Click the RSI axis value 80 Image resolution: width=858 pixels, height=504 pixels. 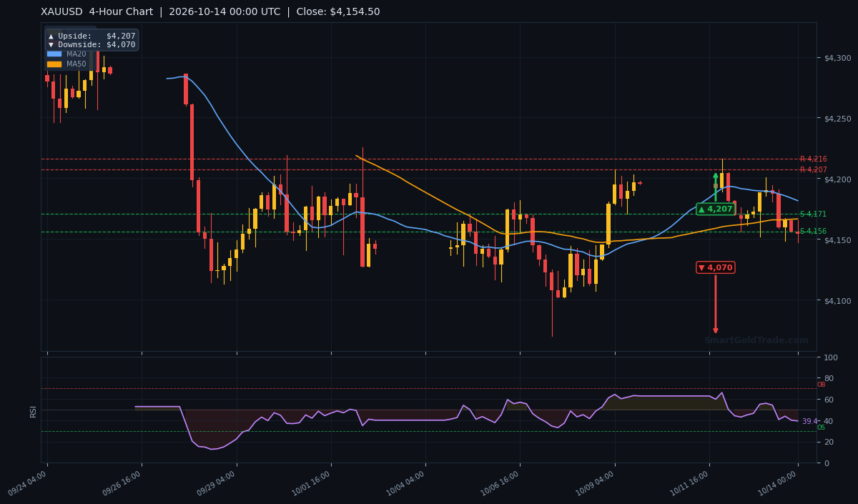coord(829,379)
